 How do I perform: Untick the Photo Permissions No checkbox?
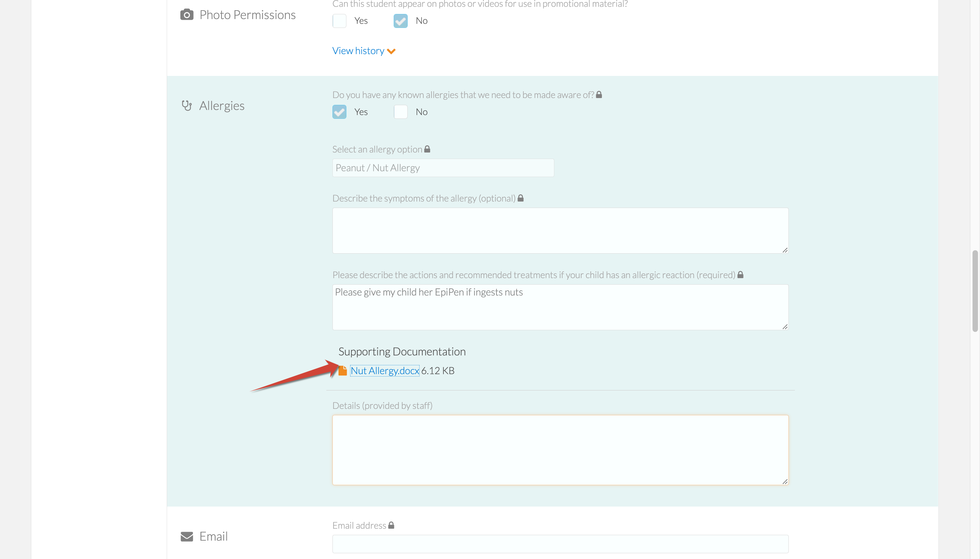[x=401, y=21]
